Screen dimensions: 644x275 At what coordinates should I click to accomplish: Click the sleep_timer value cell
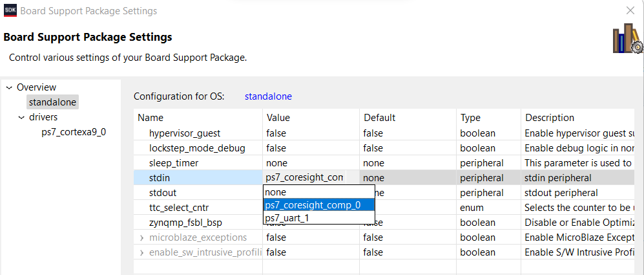pyautogui.click(x=310, y=163)
